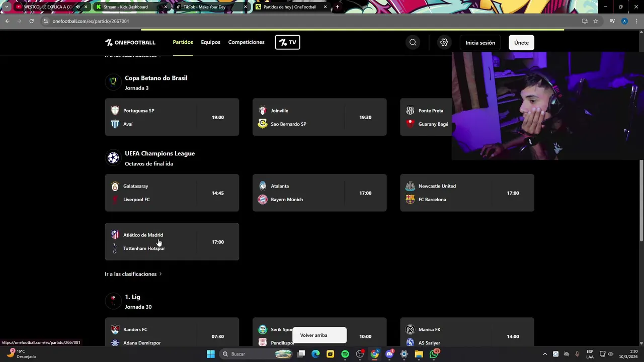This screenshot has width=644, height=362.
Task: Open the Portuguesa SP vs Avaí match card
Action: point(172,117)
